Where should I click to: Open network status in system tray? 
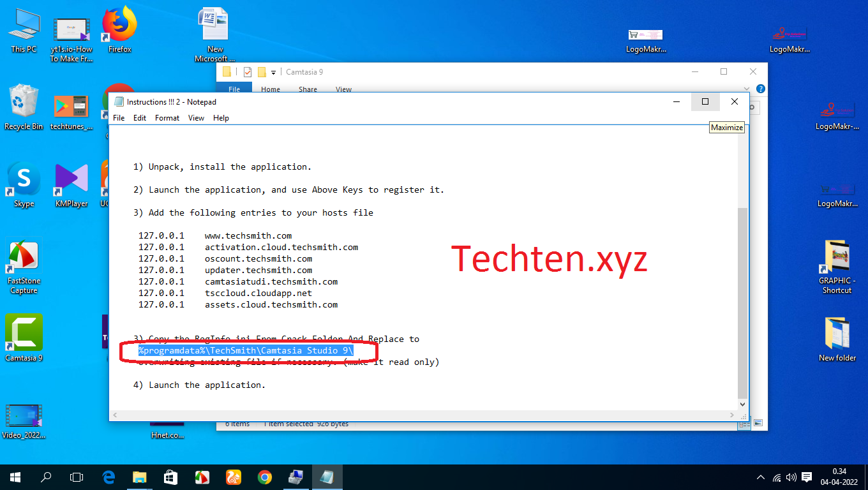(777, 477)
